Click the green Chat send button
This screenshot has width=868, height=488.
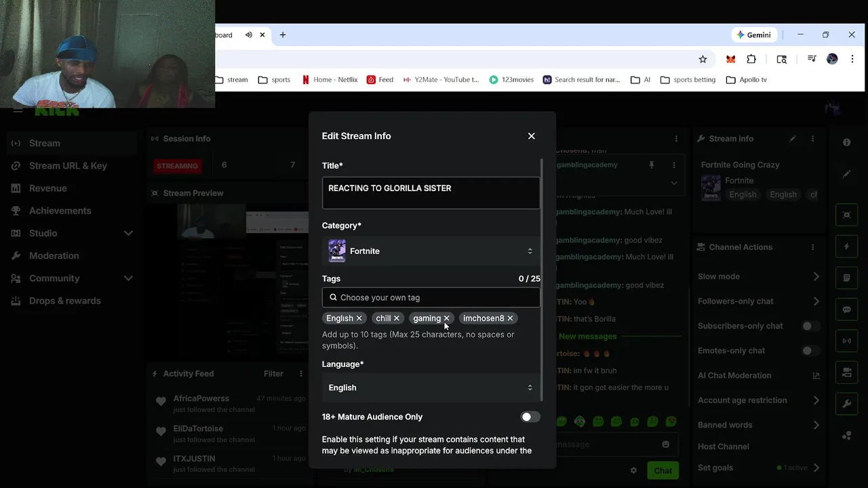click(x=663, y=470)
